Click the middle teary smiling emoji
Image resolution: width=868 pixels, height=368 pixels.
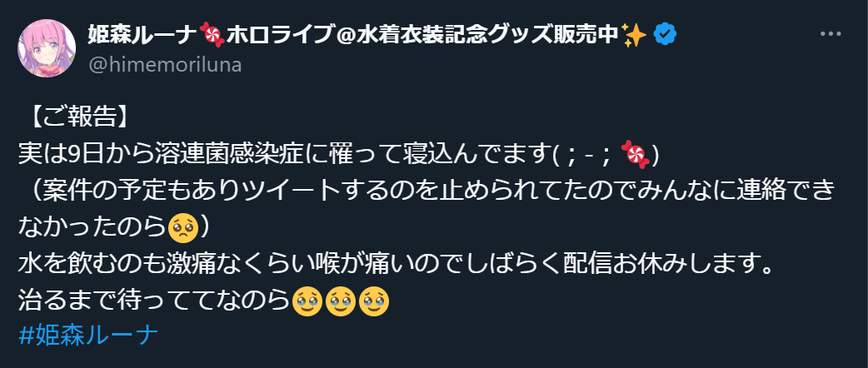[340, 302]
